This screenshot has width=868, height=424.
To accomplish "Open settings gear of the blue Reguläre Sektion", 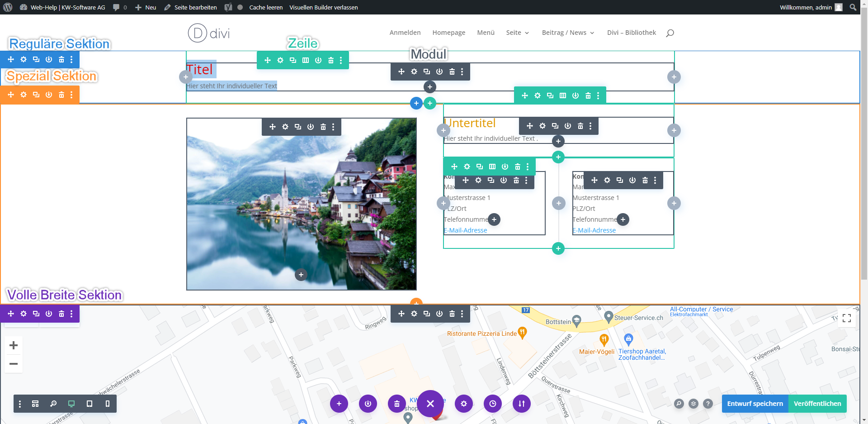I will (24, 59).
